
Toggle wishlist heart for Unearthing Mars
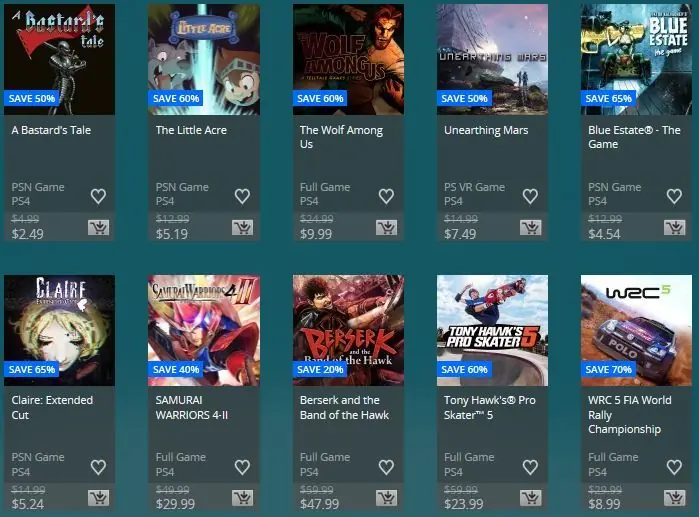pyautogui.click(x=530, y=196)
